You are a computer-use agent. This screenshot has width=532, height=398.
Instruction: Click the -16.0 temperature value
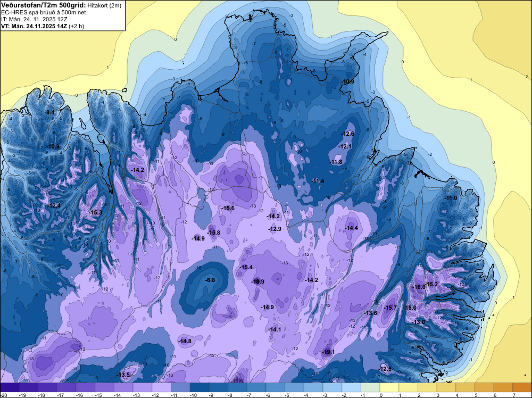[418, 287]
